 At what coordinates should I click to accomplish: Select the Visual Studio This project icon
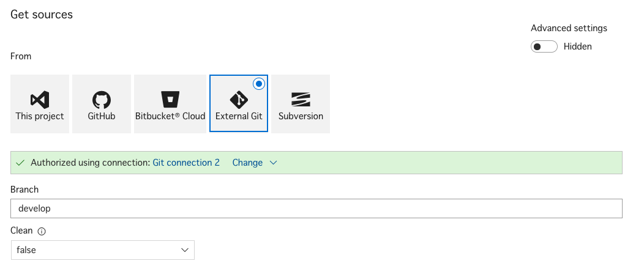pos(40,100)
